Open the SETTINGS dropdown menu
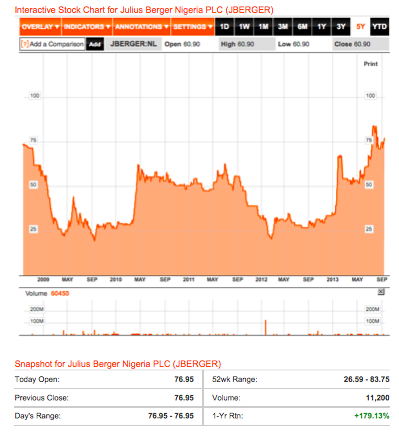 (x=193, y=27)
